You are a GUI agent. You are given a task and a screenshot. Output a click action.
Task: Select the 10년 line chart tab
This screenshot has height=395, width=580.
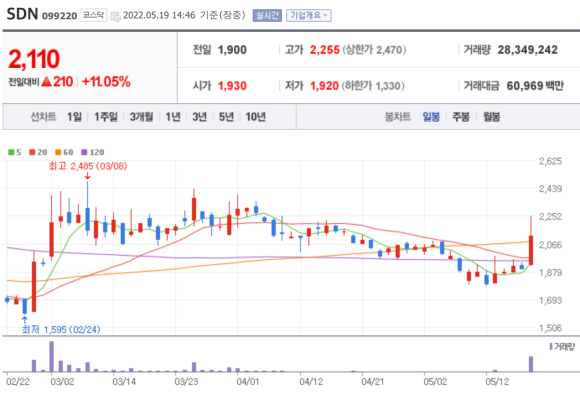pos(256,117)
